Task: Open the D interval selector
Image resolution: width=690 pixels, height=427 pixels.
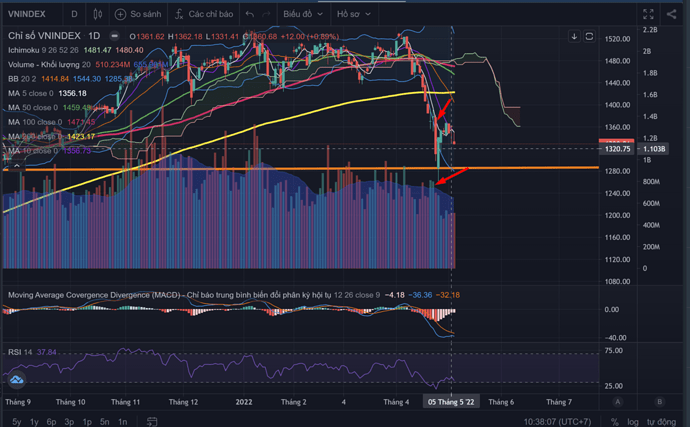Action: [74, 14]
